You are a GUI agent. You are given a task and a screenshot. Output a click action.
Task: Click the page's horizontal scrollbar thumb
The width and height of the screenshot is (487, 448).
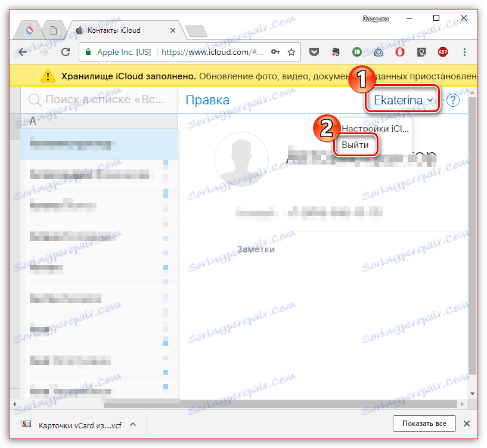[280, 404]
